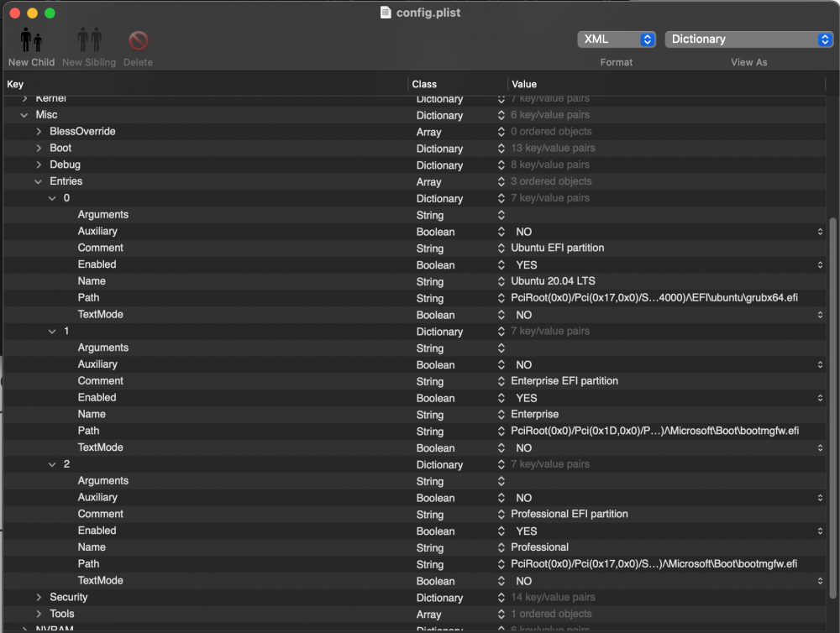The image size is (840, 633).
Task: Click the Delete toolbar icon
Action: coord(139,40)
